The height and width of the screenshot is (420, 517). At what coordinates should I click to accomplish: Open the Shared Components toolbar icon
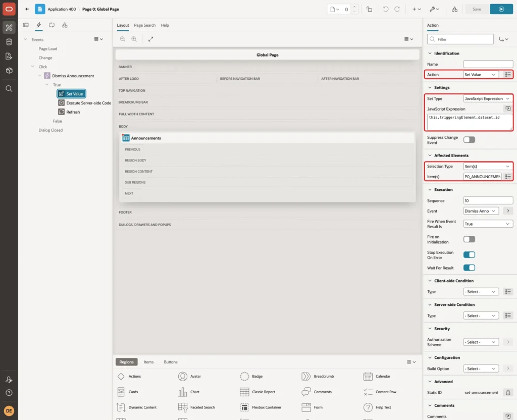coord(455,9)
